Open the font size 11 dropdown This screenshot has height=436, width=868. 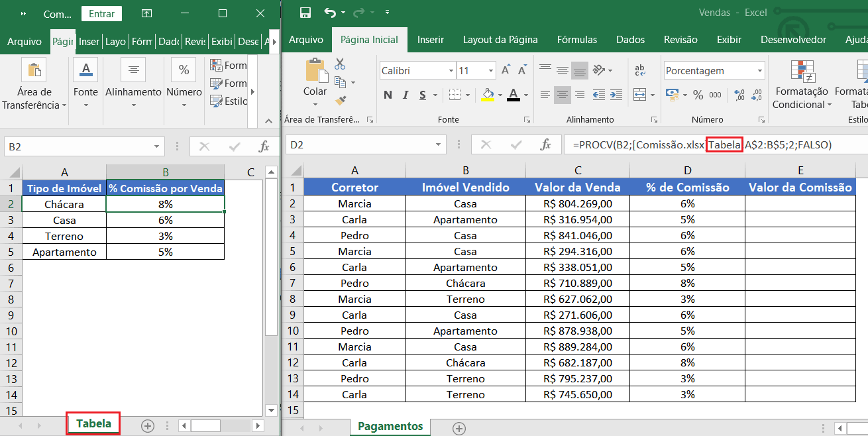point(491,70)
